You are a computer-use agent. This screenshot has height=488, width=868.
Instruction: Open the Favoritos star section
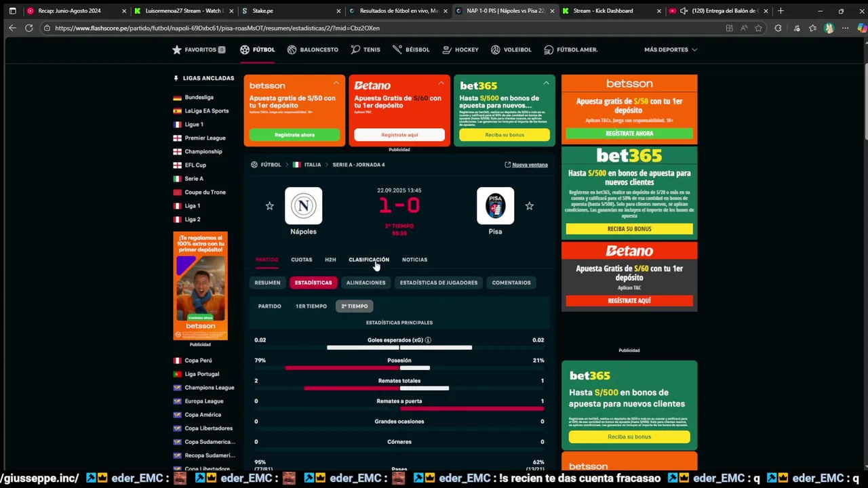pyautogui.click(x=198, y=49)
